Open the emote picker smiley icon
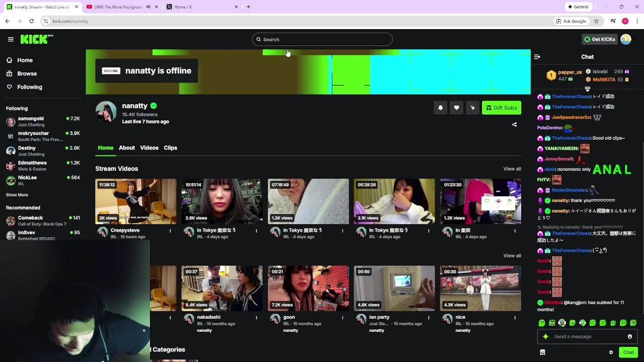This screenshot has width=644, height=362. pos(629,336)
